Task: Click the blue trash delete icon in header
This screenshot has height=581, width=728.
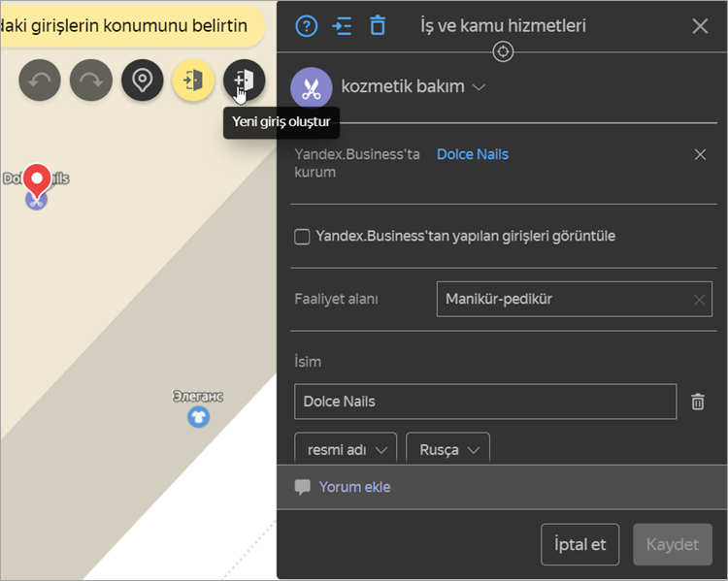Action: tap(378, 25)
